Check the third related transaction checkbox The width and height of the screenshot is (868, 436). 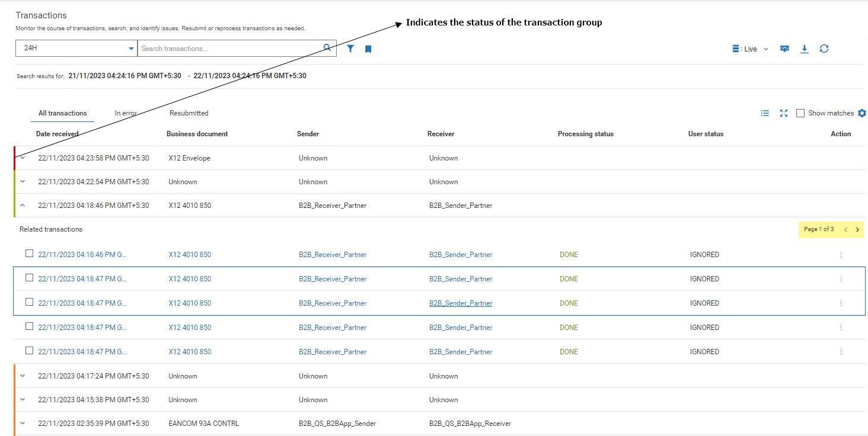[29, 302]
